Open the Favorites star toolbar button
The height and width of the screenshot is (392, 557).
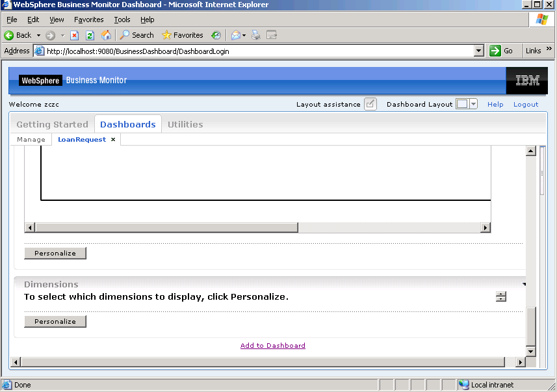pyautogui.click(x=182, y=35)
